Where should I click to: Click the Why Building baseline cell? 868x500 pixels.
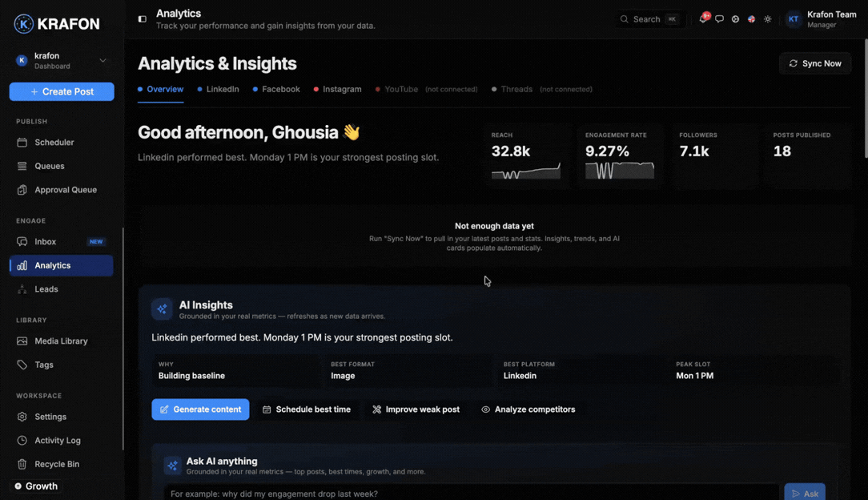click(x=236, y=370)
